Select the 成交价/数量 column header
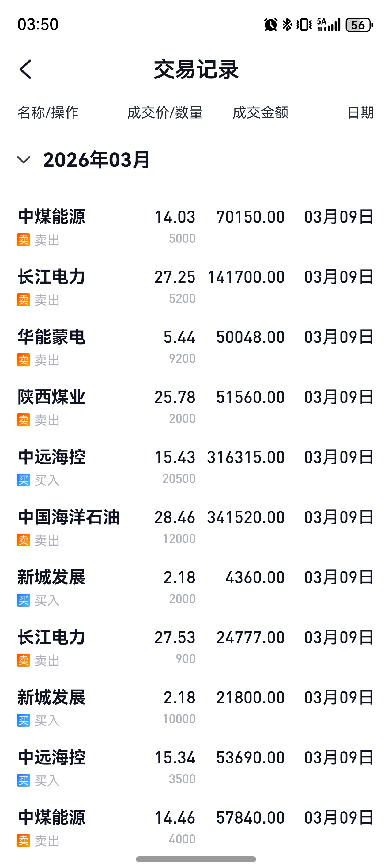 click(x=165, y=112)
